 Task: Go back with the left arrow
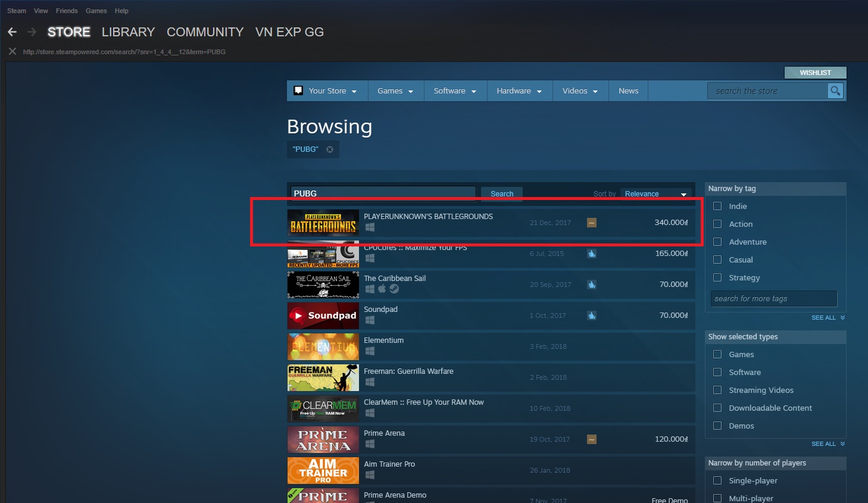click(12, 32)
